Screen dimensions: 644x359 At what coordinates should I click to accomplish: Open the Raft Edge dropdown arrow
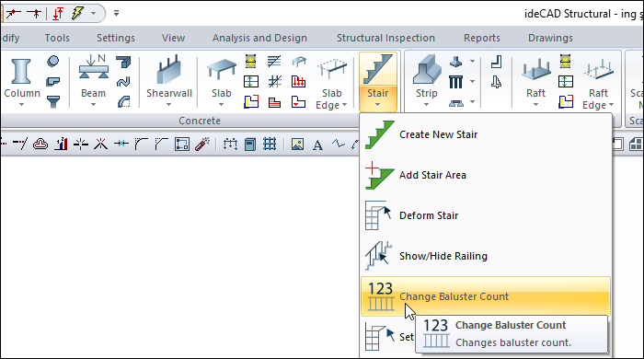pos(611,105)
